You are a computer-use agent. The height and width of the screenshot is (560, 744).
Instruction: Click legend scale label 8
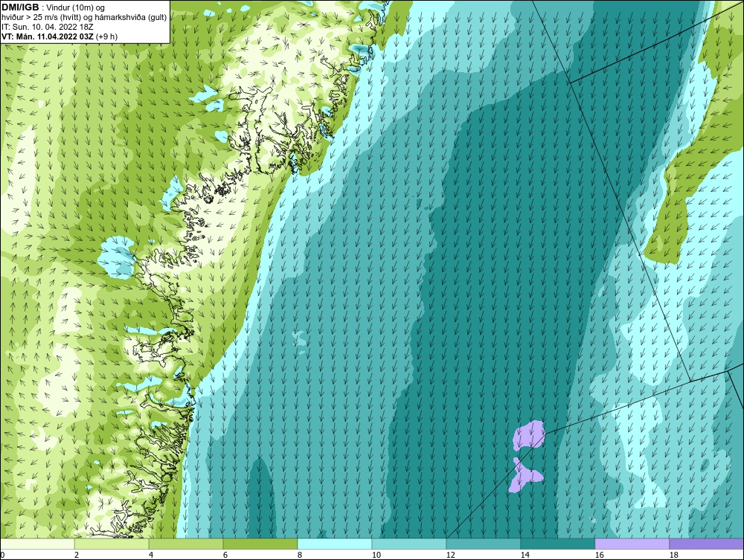[300, 555]
